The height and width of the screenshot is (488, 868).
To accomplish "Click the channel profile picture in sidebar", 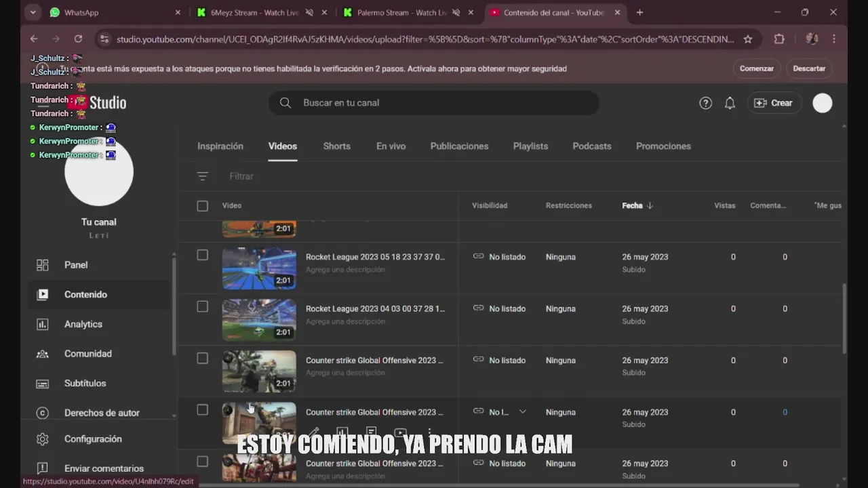I will [99, 172].
